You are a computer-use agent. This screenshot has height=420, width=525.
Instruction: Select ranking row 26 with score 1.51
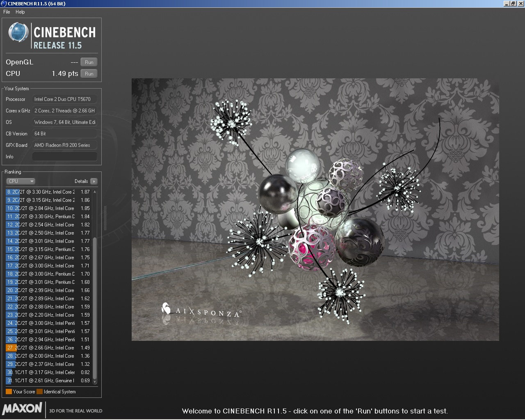coord(48,340)
